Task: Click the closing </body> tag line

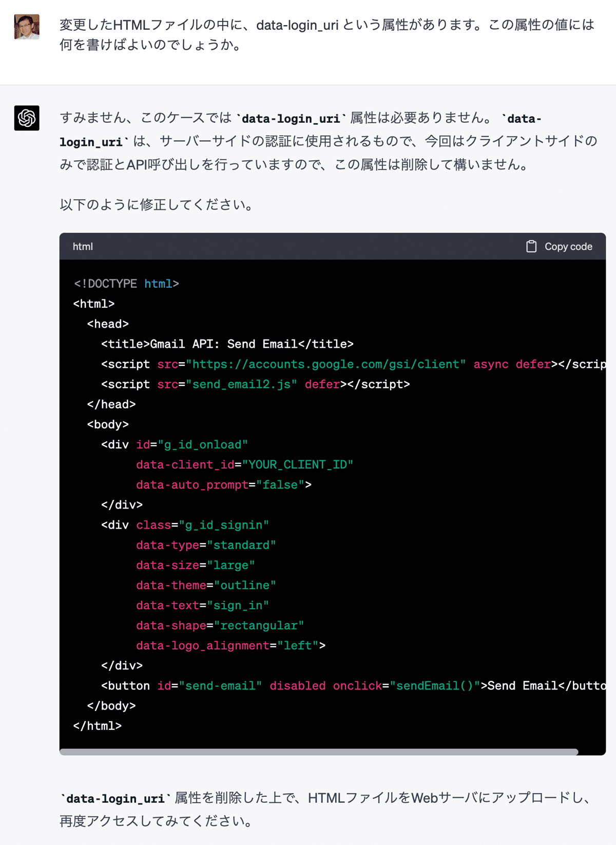Action: coord(111,706)
